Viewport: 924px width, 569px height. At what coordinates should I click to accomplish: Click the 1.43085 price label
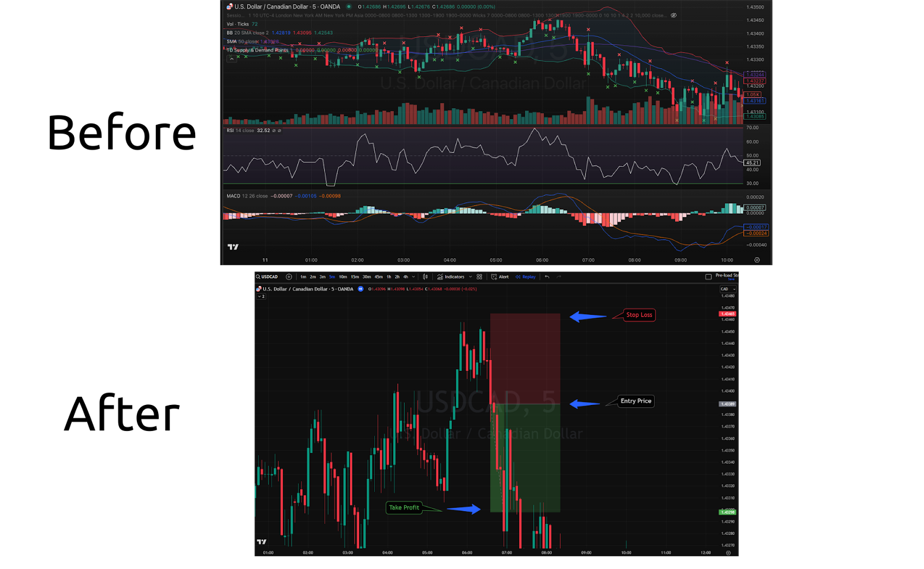(x=755, y=116)
